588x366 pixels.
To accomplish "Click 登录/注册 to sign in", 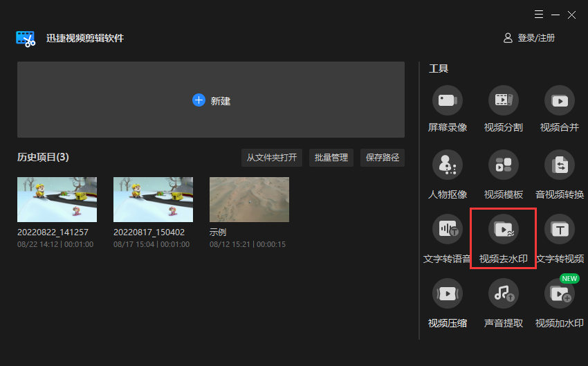I will tap(529, 38).
